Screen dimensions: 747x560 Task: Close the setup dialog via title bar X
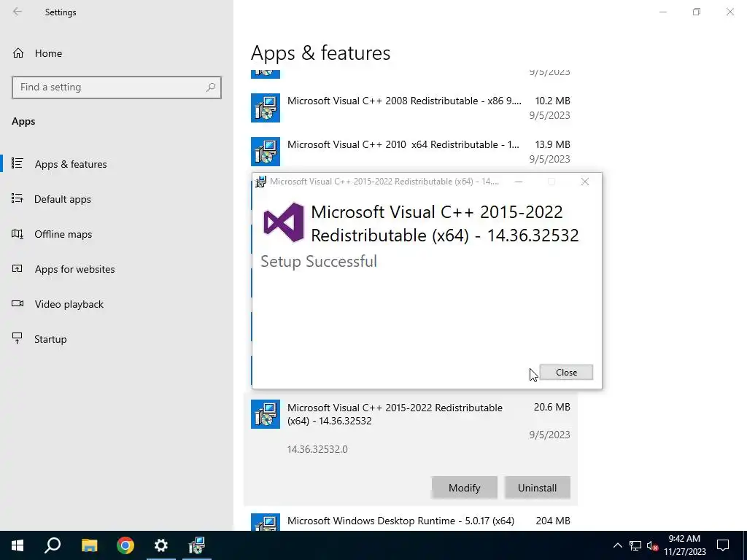coord(585,182)
